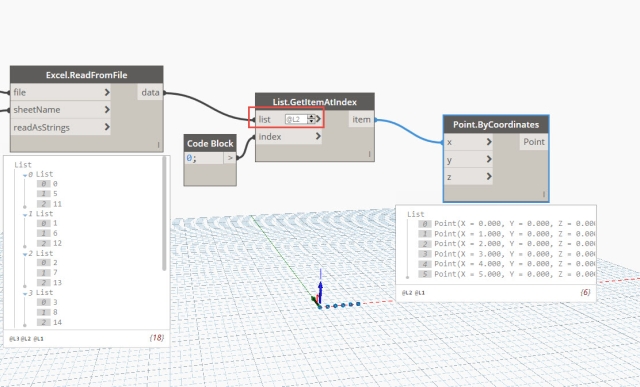Viewport: 640px width, 387px height.
Task: Click the Code Block 0; input field
Action: pos(204,158)
